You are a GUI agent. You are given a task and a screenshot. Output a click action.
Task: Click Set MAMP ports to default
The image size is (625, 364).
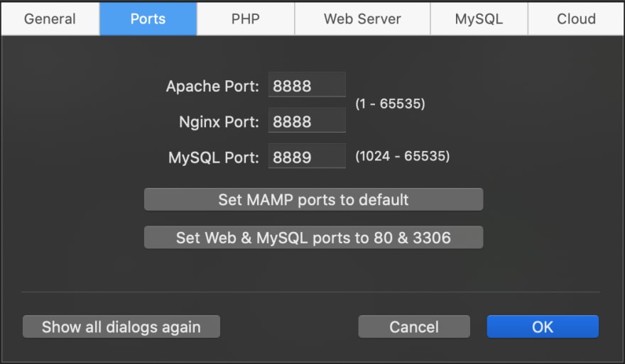pos(314,199)
